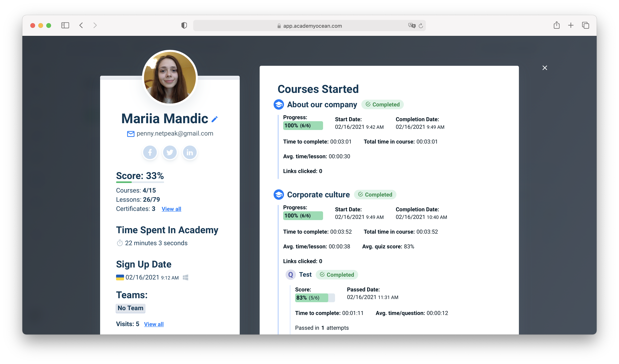
Task: Open a new tab with plus button
Action: [571, 25]
